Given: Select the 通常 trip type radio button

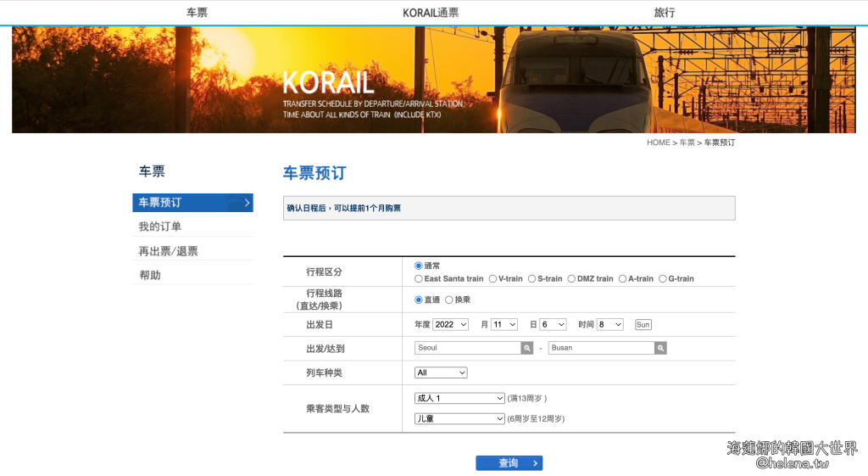Looking at the screenshot, I should (419, 266).
